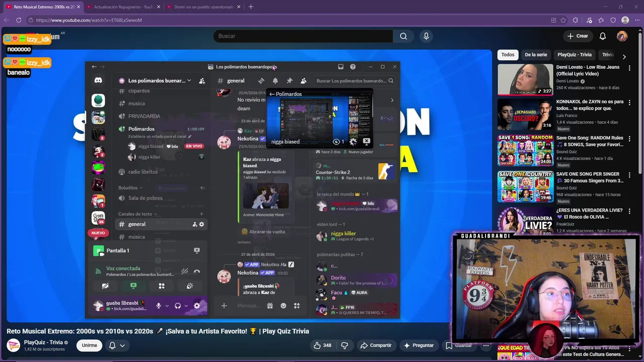Stop watching stream icon on Polimardos preview

[x=366, y=142]
